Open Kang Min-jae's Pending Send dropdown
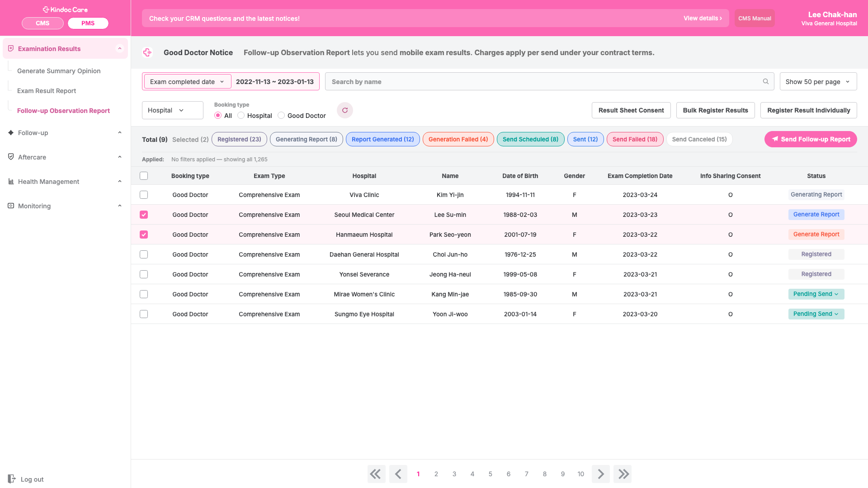 coord(816,294)
